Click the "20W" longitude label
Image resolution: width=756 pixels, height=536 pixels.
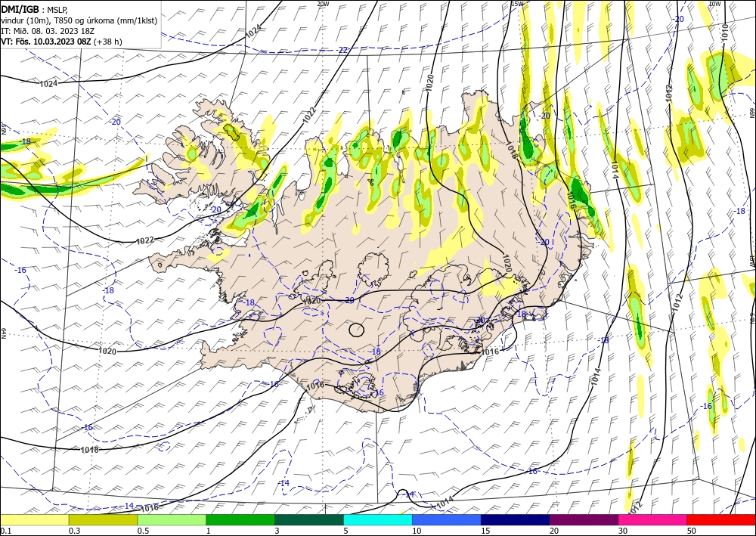pyautogui.click(x=323, y=4)
